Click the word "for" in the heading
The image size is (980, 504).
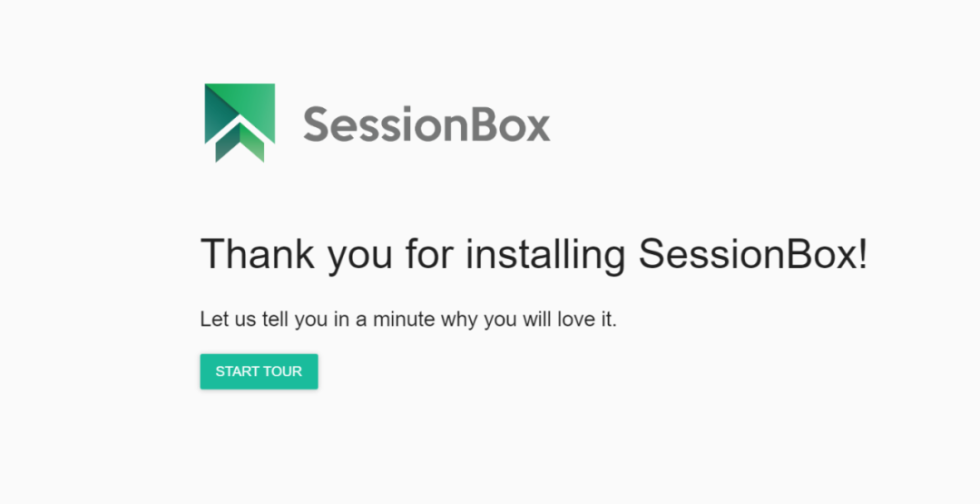tap(430, 254)
